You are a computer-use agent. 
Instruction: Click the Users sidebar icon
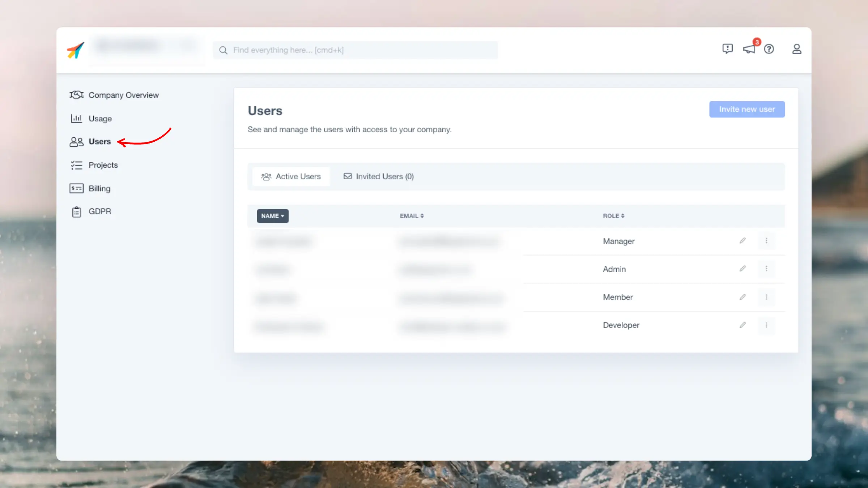pyautogui.click(x=76, y=141)
